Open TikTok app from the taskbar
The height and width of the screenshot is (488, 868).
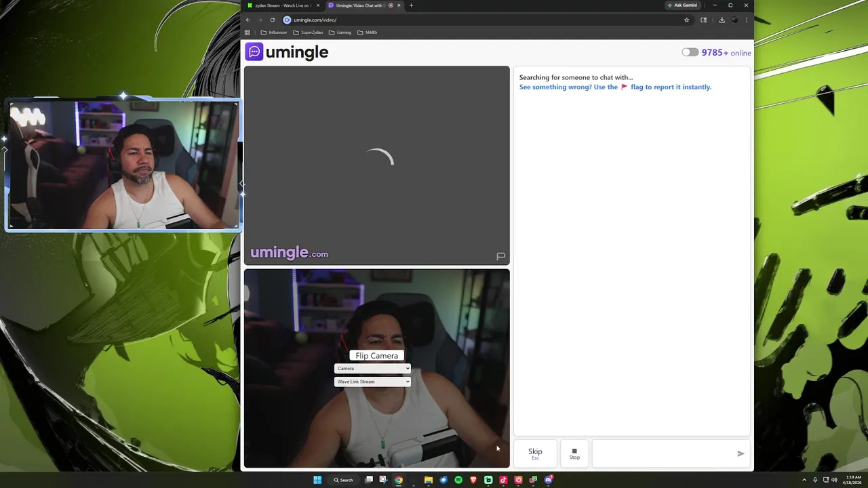click(503, 480)
